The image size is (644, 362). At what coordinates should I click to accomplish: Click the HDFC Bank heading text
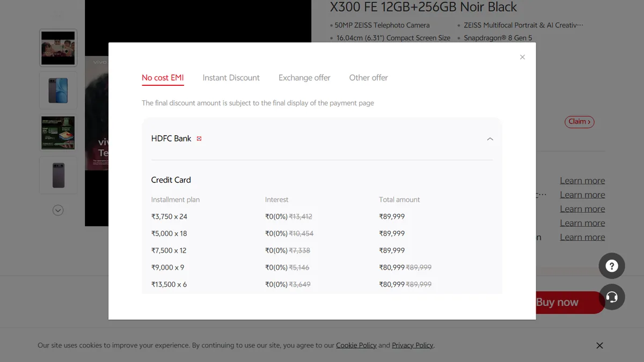click(x=171, y=138)
